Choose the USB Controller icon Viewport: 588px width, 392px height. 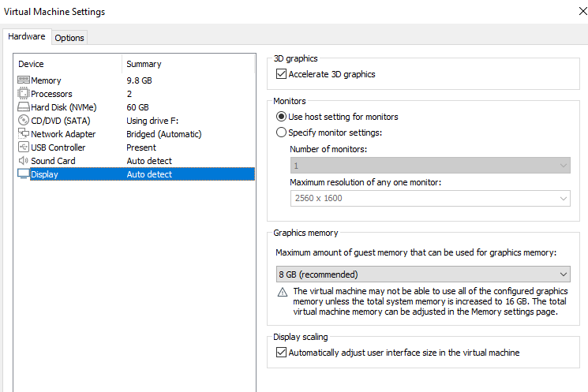point(23,147)
